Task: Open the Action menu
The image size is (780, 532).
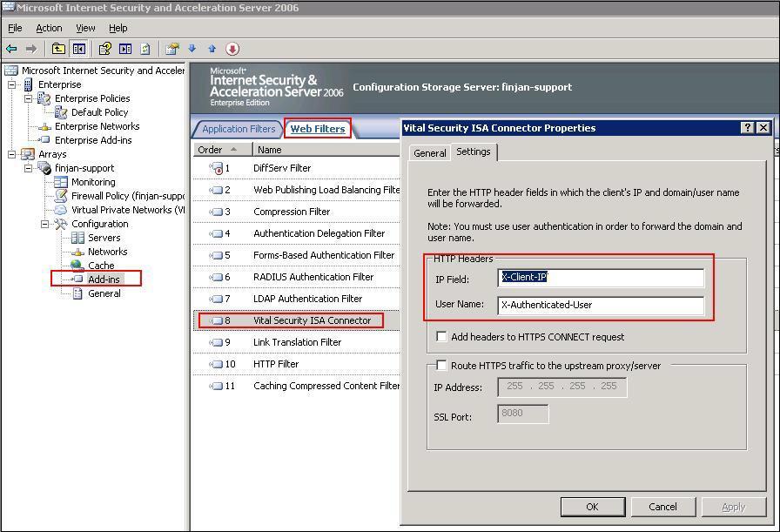Action: point(49,28)
